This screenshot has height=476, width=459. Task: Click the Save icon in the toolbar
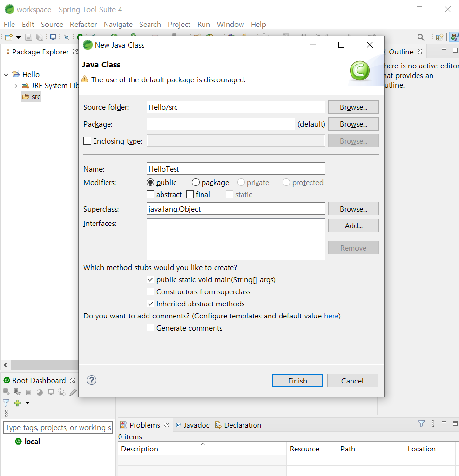(28, 37)
